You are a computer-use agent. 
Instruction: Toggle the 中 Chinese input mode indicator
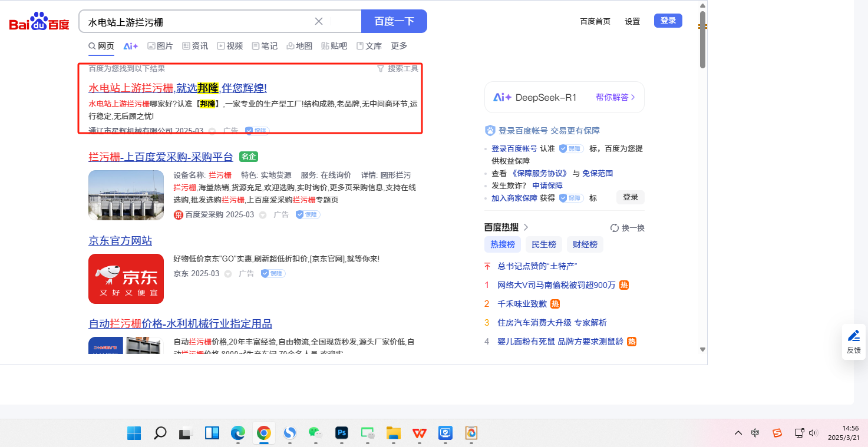click(755, 433)
